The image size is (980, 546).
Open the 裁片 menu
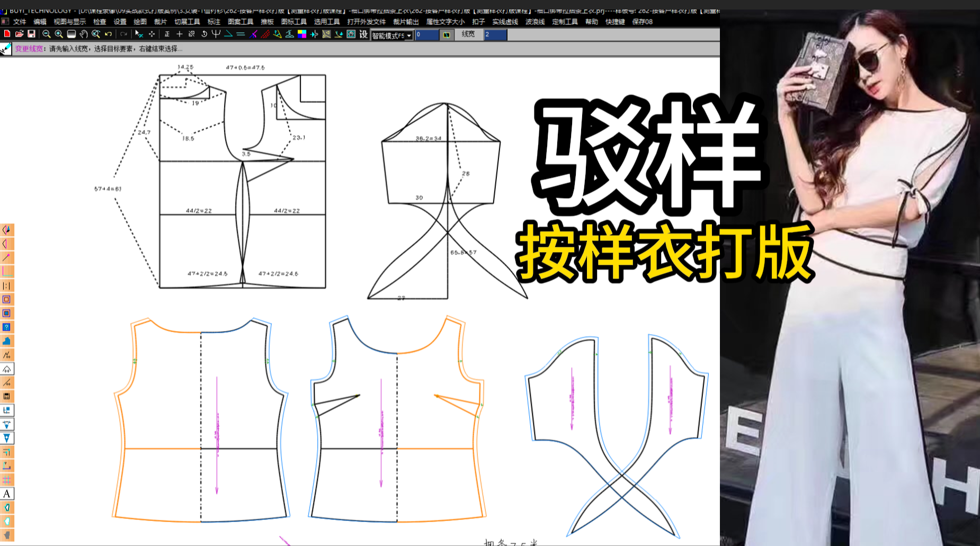click(x=160, y=22)
